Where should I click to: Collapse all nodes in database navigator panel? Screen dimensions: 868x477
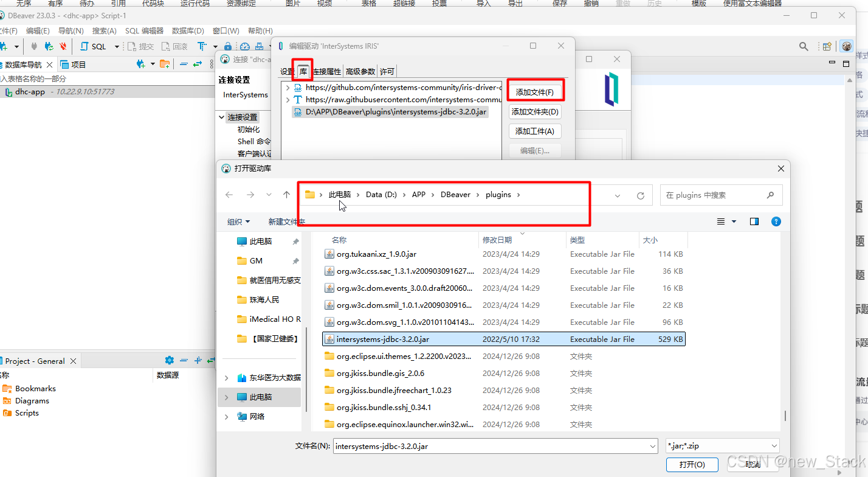pyautogui.click(x=184, y=64)
